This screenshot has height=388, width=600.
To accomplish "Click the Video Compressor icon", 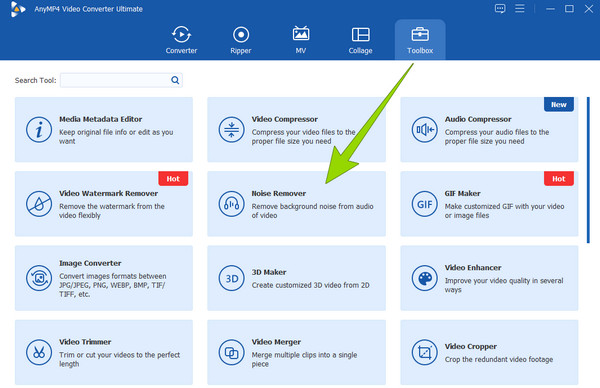I will point(232,130).
